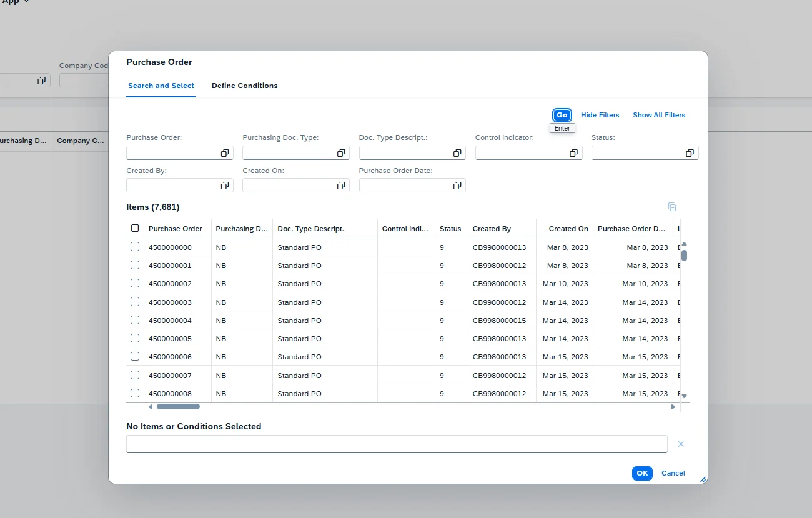Focus the selected items token field
The image size is (812, 518).
point(397,444)
